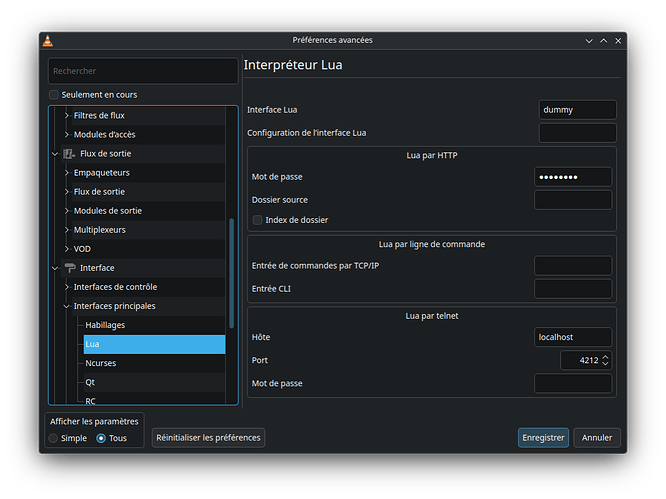666x499 pixels.
Task: Collapse the Interface category arrow
Action: click(55, 268)
